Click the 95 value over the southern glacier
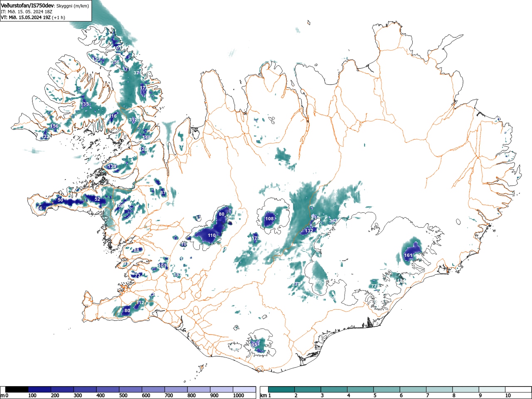 (254, 345)
